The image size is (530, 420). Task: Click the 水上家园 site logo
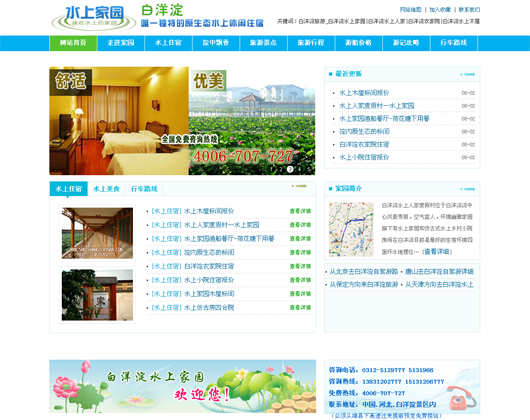pyautogui.click(x=93, y=18)
